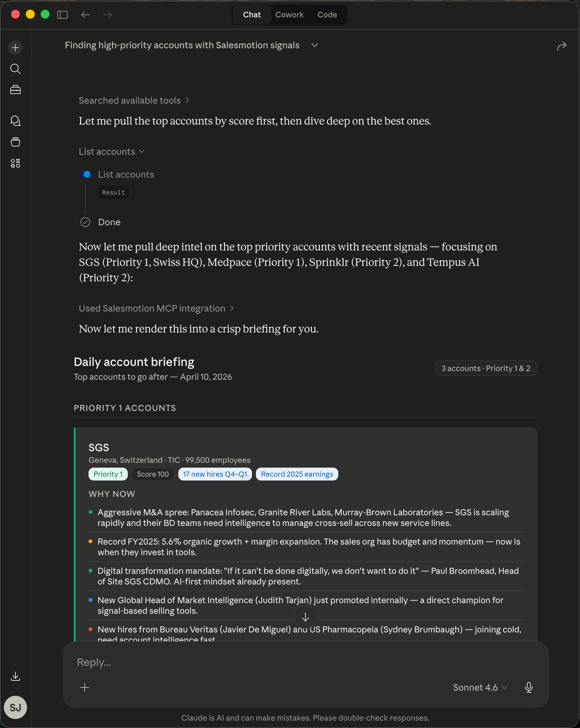
Task: Open the toolbox icon in sidebar
Action: (x=15, y=90)
